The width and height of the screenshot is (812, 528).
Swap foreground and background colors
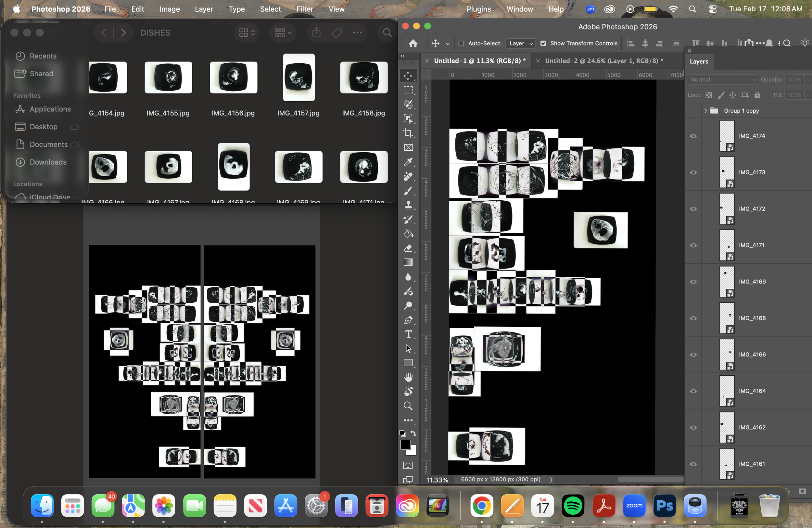pyautogui.click(x=413, y=433)
